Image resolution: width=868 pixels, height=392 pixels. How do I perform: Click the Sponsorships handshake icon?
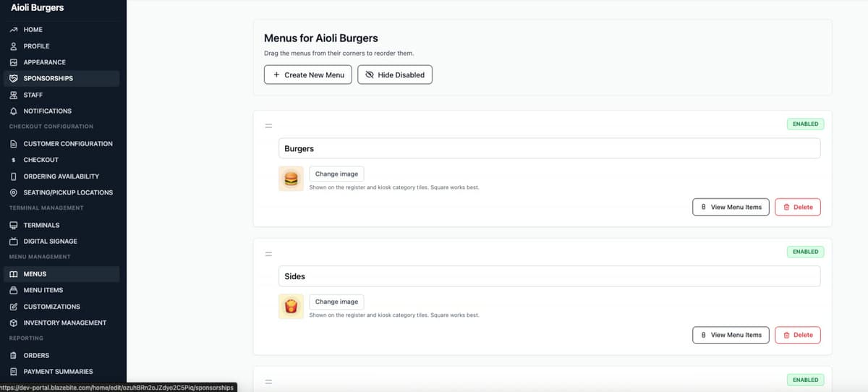[13, 78]
